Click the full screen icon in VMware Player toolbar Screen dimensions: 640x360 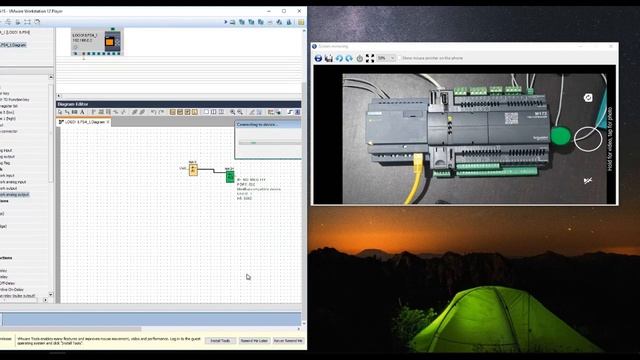tap(27, 22)
